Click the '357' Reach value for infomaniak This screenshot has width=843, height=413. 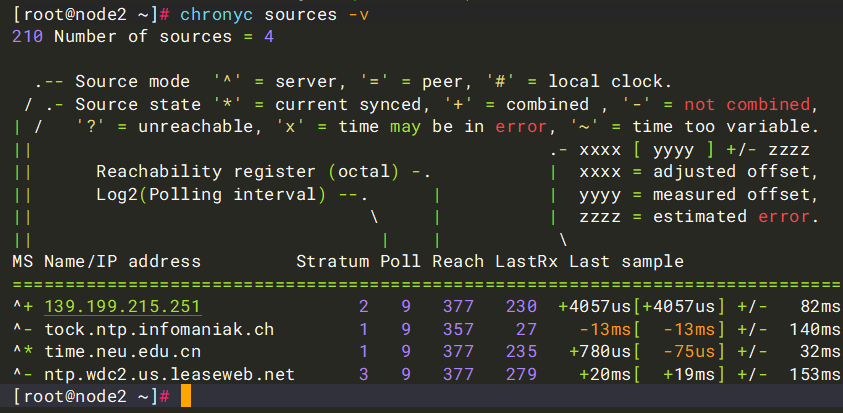pyautogui.click(x=459, y=329)
